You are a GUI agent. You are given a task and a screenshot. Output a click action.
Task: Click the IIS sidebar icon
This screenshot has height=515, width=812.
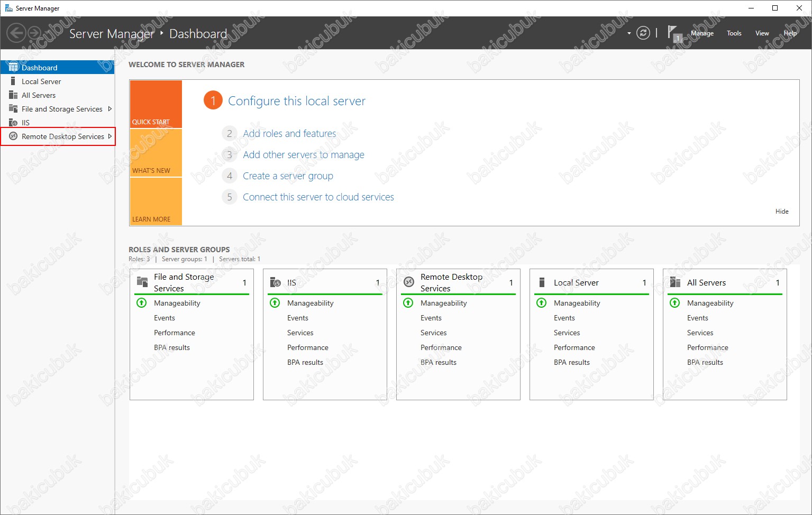[x=13, y=122]
